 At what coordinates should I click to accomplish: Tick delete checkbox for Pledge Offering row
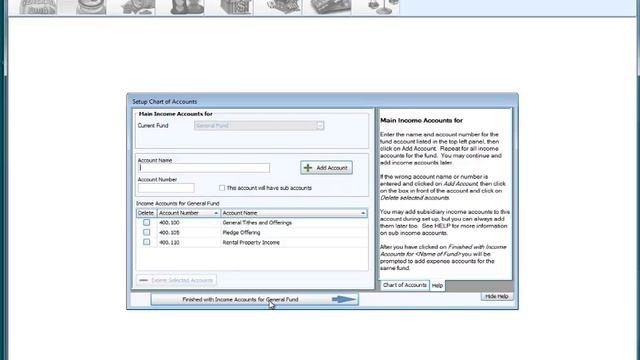[x=146, y=232]
